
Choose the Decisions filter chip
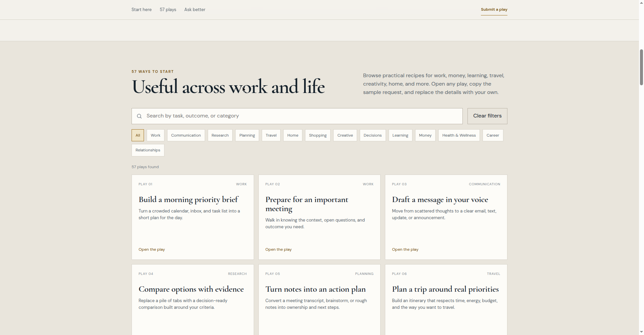click(x=373, y=135)
